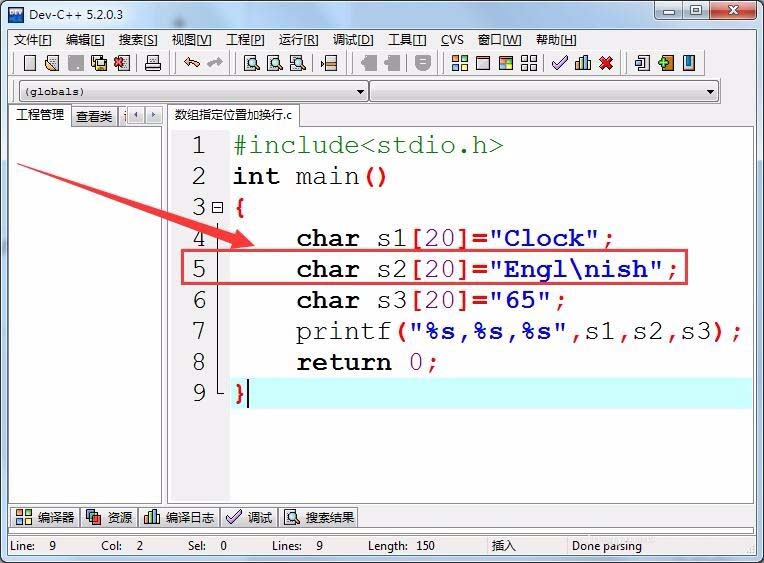764x563 pixels.
Task: Click the New source file icon
Action: pos(30,63)
